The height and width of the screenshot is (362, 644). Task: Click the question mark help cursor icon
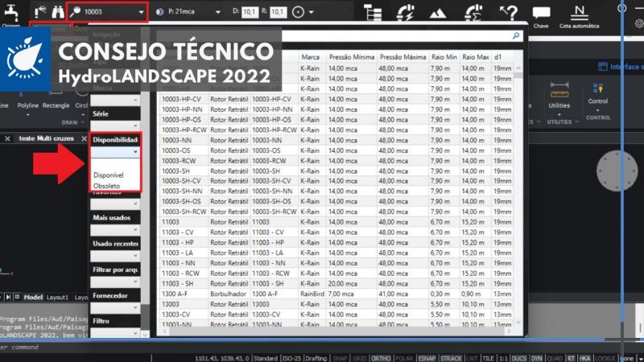pos(509,13)
